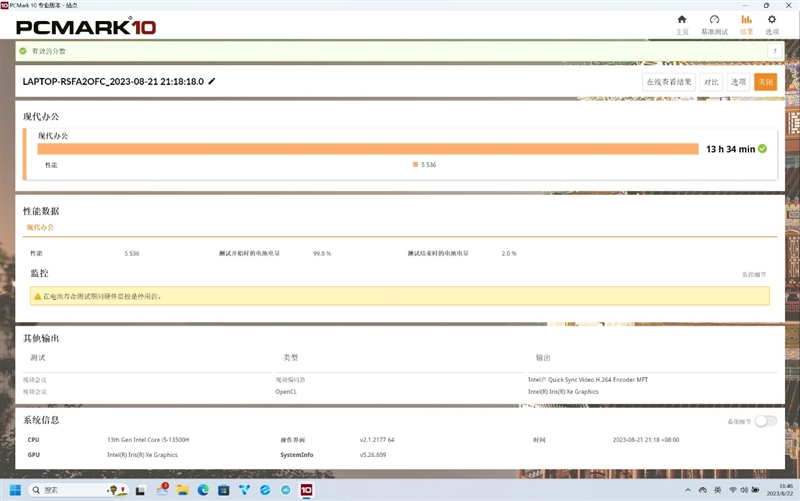Click the orange legend square next to 5 536
Image resolution: width=800 pixels, height=501 pixels.
click(x=415, y=164)
